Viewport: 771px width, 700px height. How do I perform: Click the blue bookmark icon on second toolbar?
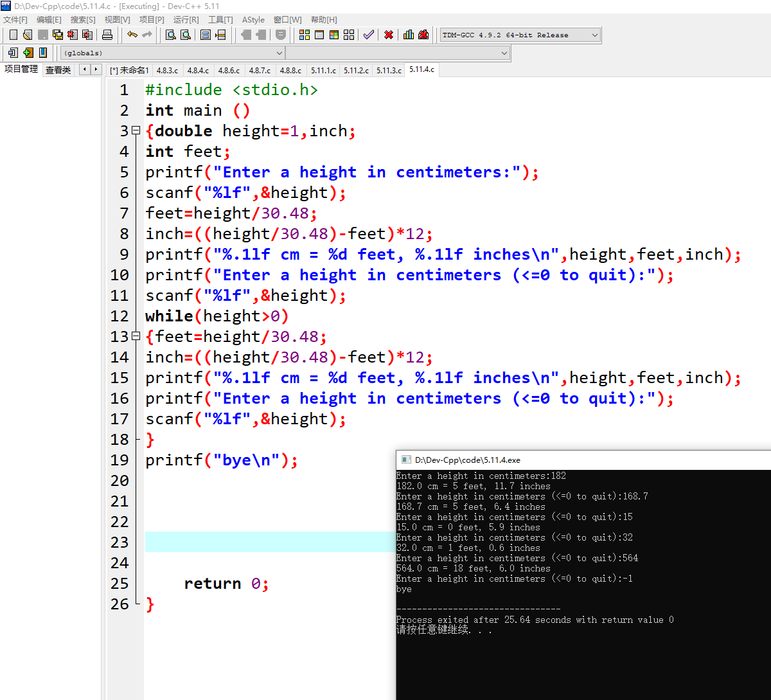tap(43, 53)
